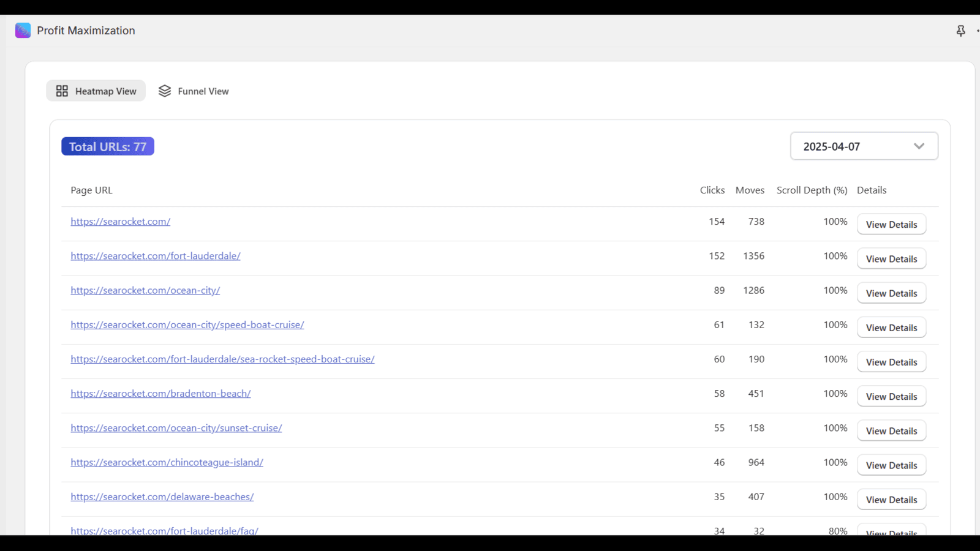Open the fort-lauderdale/faq/ link
The width and height of the screenshot is (980, 551).
coord(164,530)
